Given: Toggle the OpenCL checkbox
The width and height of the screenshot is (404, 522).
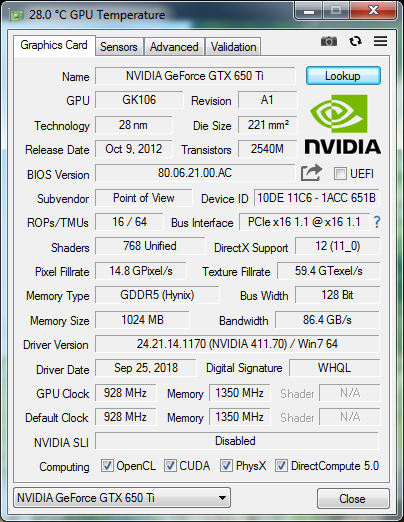Looking at the screenshot, I should (107, 466).
